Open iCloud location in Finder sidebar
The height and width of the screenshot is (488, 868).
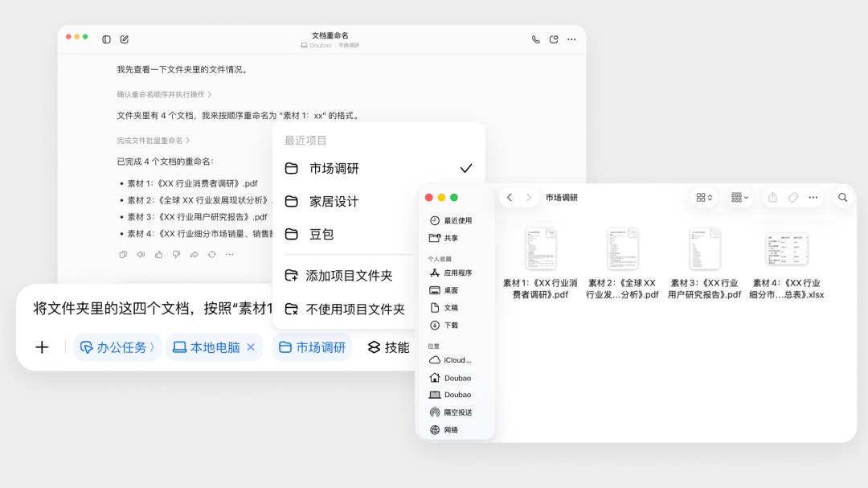[451, 360]
